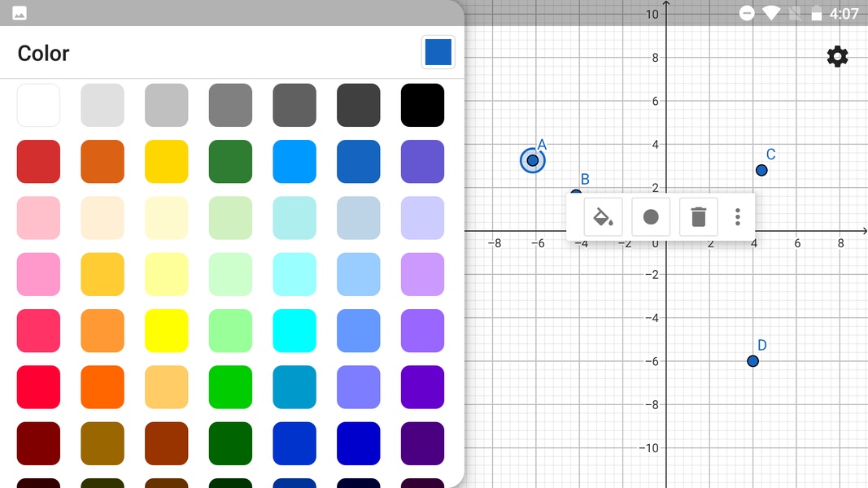
Task: Pick the dark green swatch in seventh row
Action: (x=230, y=444)
